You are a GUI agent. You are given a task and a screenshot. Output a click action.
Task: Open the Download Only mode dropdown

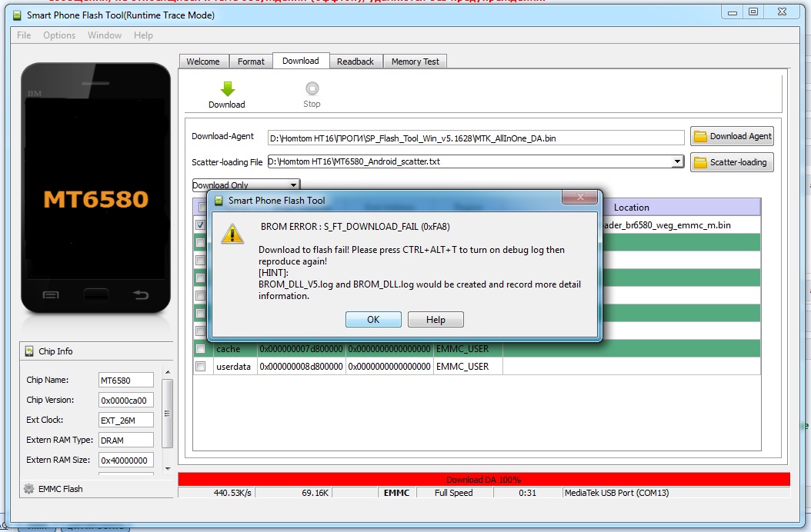point(293,185)
